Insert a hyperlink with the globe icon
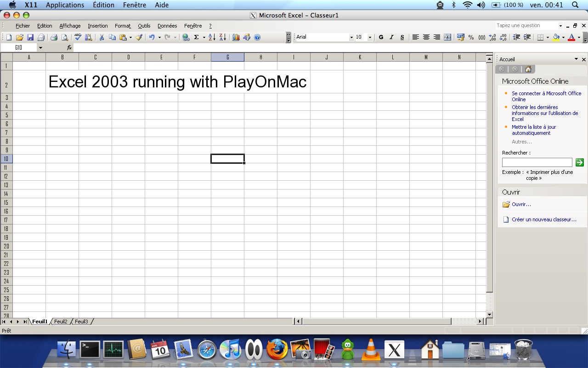Viewport: 588px width, 368px height. coord(186,37)
